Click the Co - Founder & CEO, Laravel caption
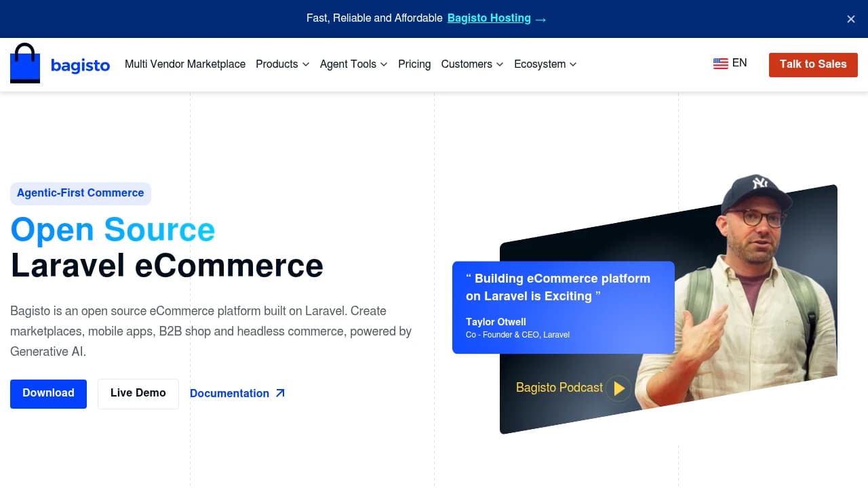 (x=517, y=335)
